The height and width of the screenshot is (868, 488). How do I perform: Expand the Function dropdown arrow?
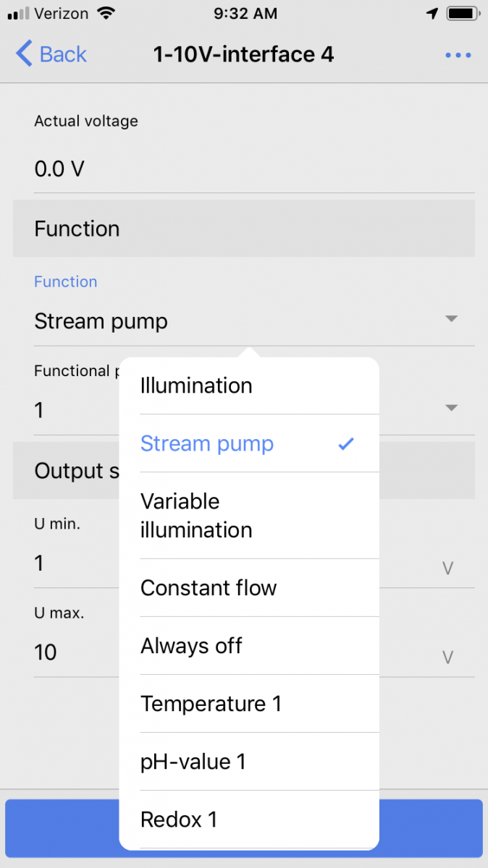click(451, 319)
